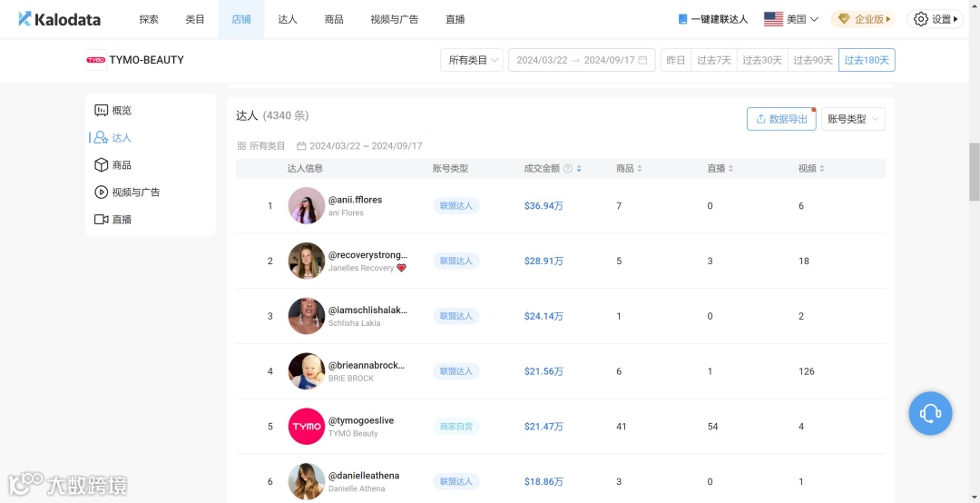Click the 商家自营 account type tag
980x503 pixels.
tap(456, 427)
